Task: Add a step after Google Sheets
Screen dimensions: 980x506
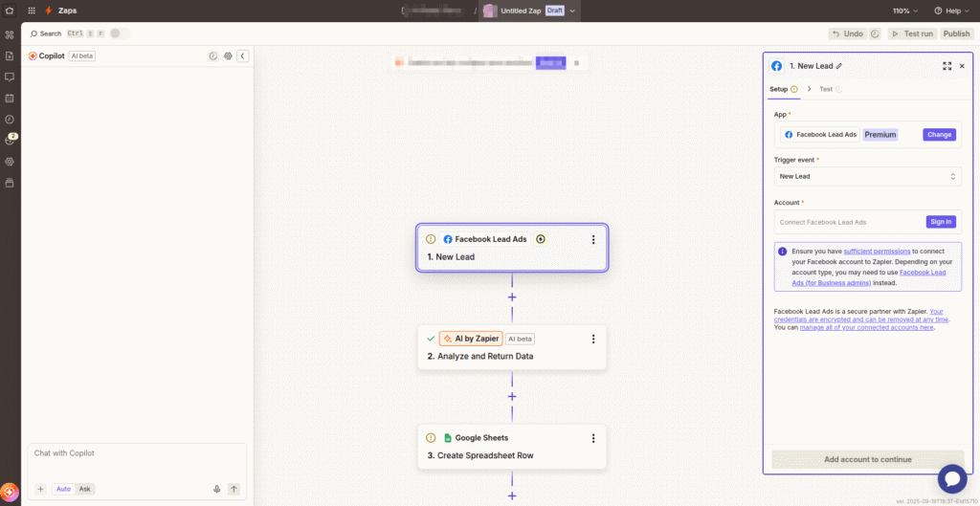Action: point(512,496)
